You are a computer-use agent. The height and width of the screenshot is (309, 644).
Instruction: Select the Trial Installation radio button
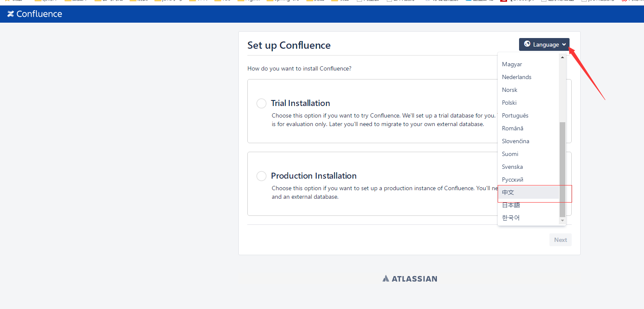point(261,103)
